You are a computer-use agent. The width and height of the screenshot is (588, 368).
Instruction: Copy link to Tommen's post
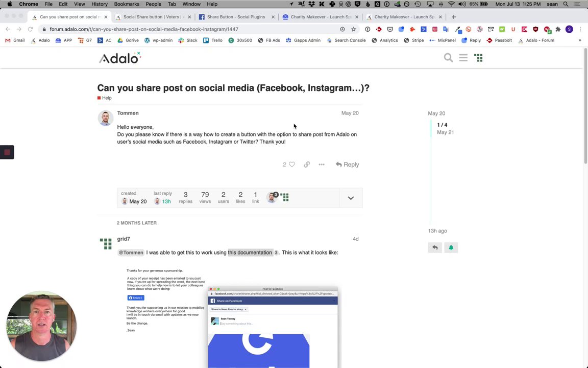pyautogui.click(x=307, y=165)
